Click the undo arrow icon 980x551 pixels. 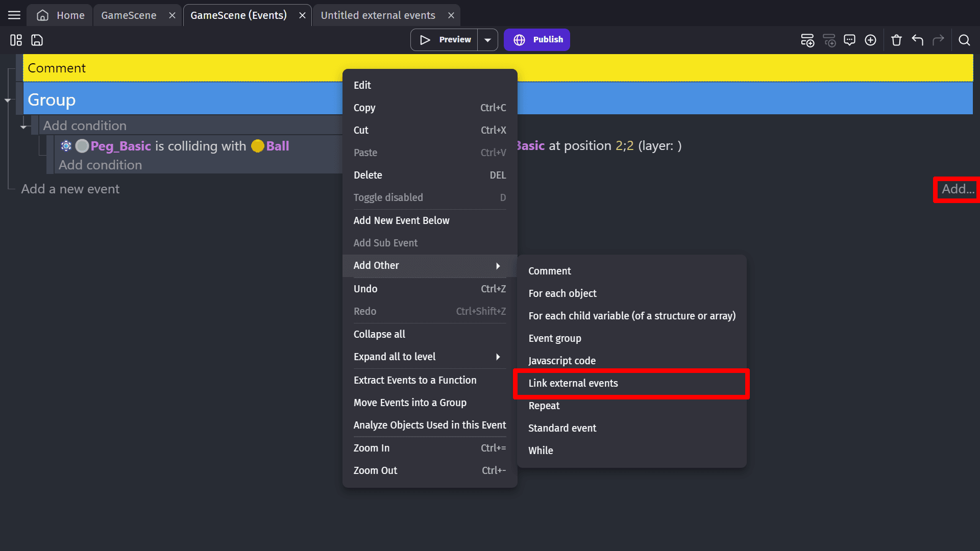pyautogui.click(x=918, y=40)
